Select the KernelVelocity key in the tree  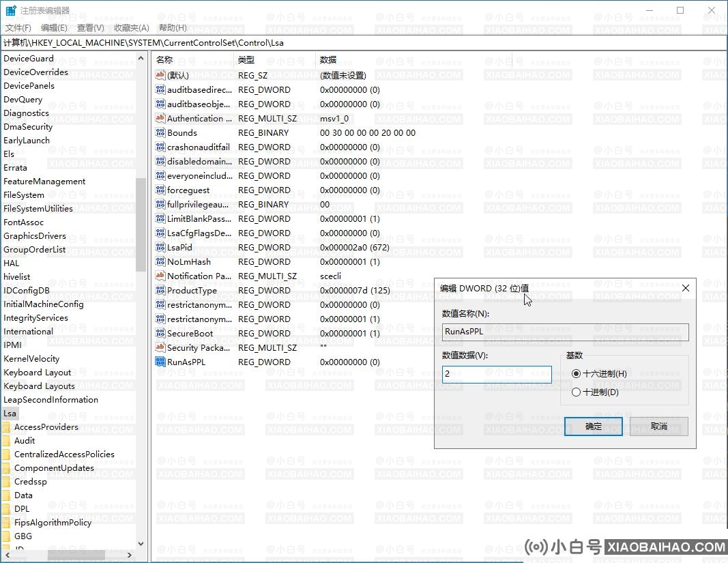[31, 358]
